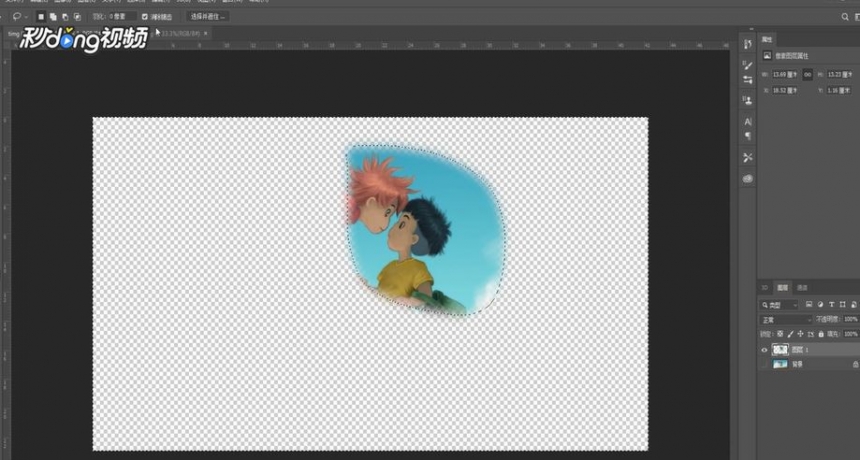Close the active document tab

pyautogui.click(x=206, y=33)
